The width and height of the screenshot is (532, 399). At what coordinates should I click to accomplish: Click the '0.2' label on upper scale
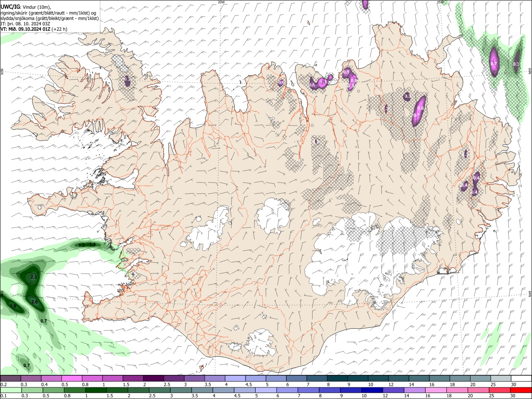point(3,384)
